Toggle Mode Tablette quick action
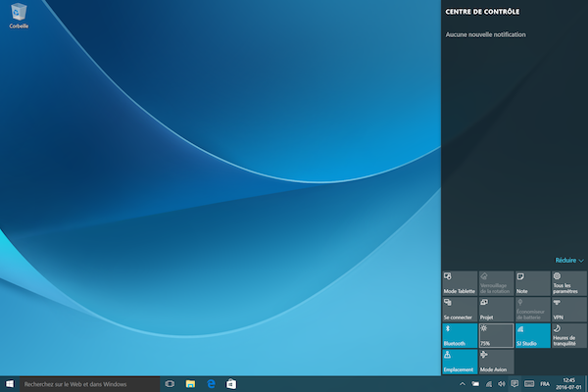The width and height of the screenshot is (588, 392). [460, 283]
